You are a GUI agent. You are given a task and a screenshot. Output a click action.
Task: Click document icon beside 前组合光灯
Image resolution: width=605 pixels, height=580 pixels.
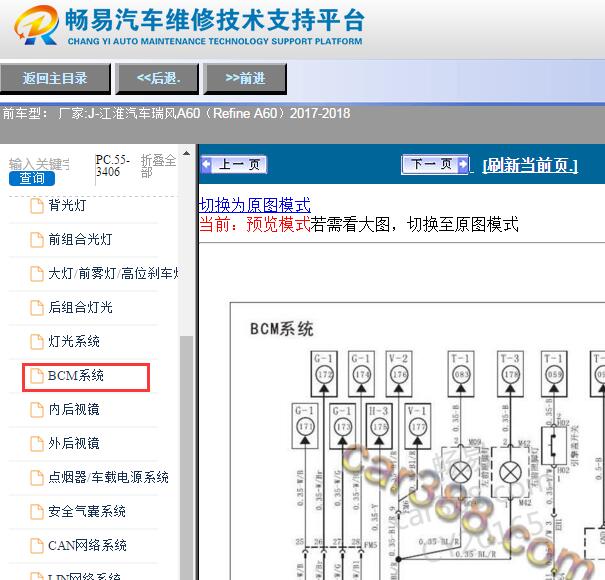pyautogui.click(x=37, y=240)
